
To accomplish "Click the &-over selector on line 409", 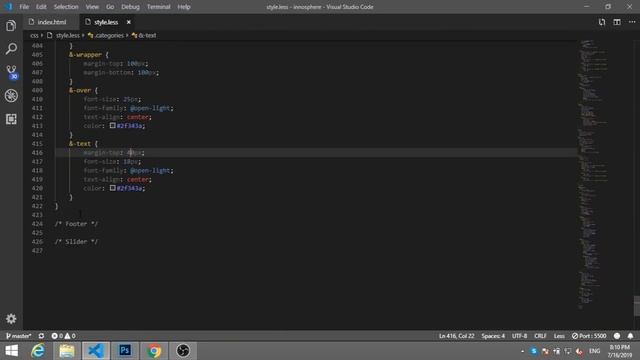I will coord(80,90).
